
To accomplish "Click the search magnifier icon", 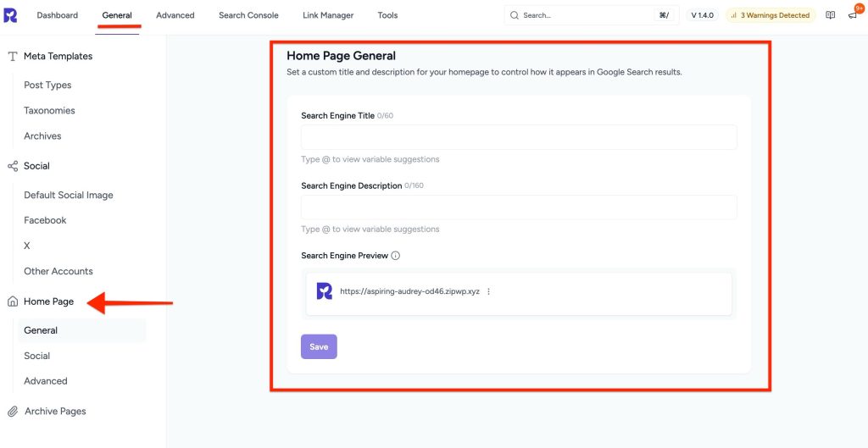I will [x=515, y=15].
